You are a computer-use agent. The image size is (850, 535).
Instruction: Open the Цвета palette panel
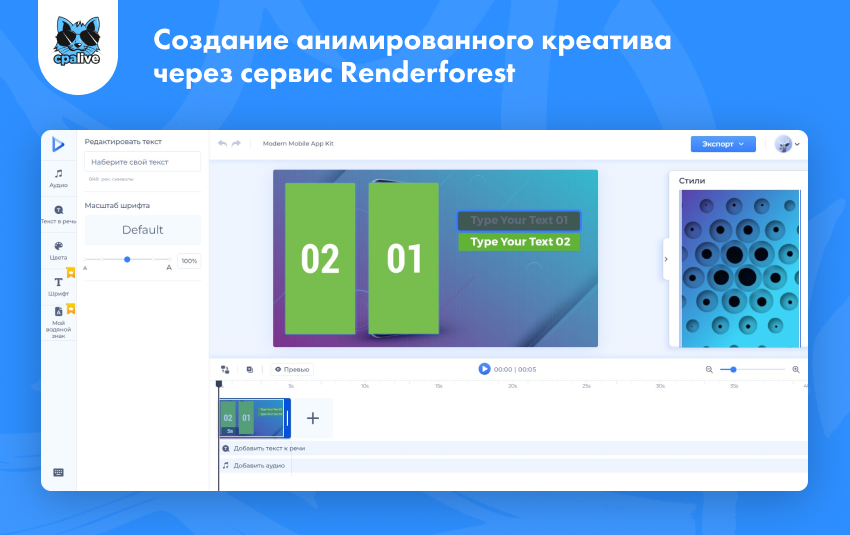pos(59,250)
